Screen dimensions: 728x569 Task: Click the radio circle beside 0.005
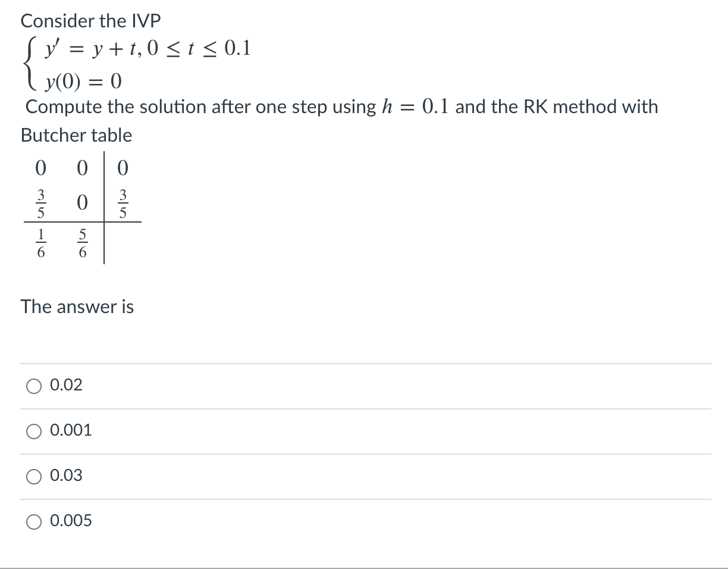(34, 521)
